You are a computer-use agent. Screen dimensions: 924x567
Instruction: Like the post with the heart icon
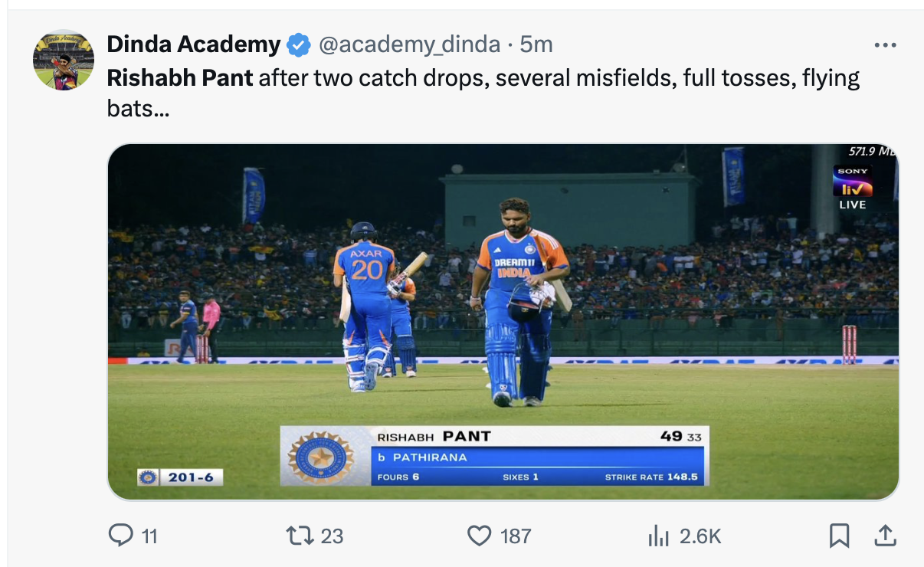(x=479, y=535)
